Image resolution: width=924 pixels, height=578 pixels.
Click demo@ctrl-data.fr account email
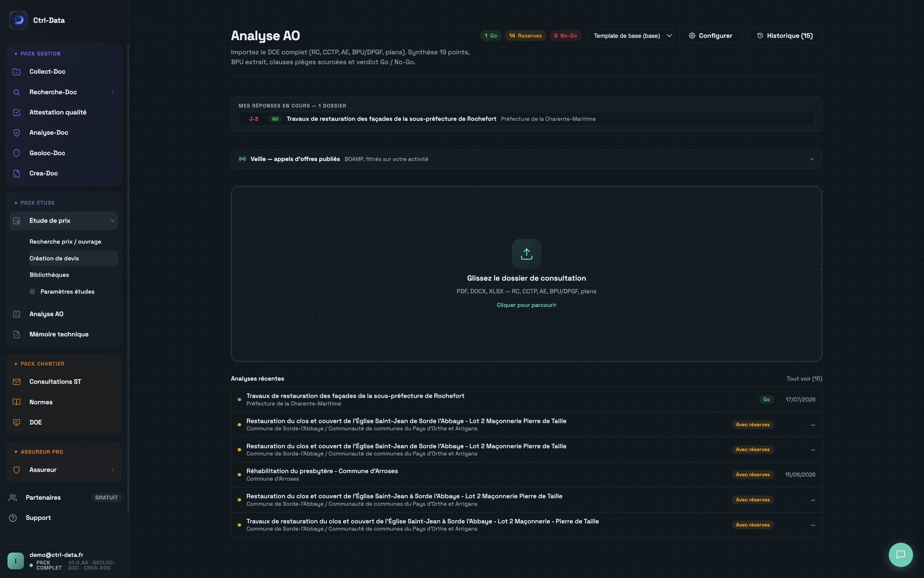coord(57,555)
